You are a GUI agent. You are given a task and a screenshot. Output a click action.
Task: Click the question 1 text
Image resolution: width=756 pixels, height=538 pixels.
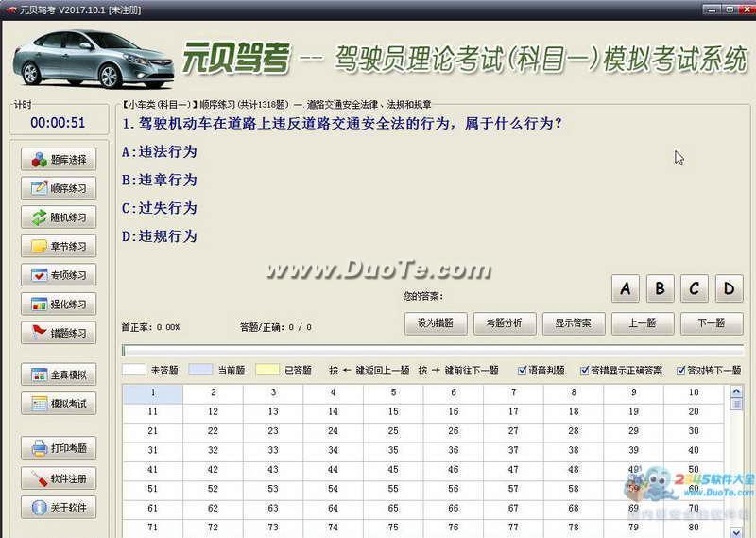click(342, 124)
